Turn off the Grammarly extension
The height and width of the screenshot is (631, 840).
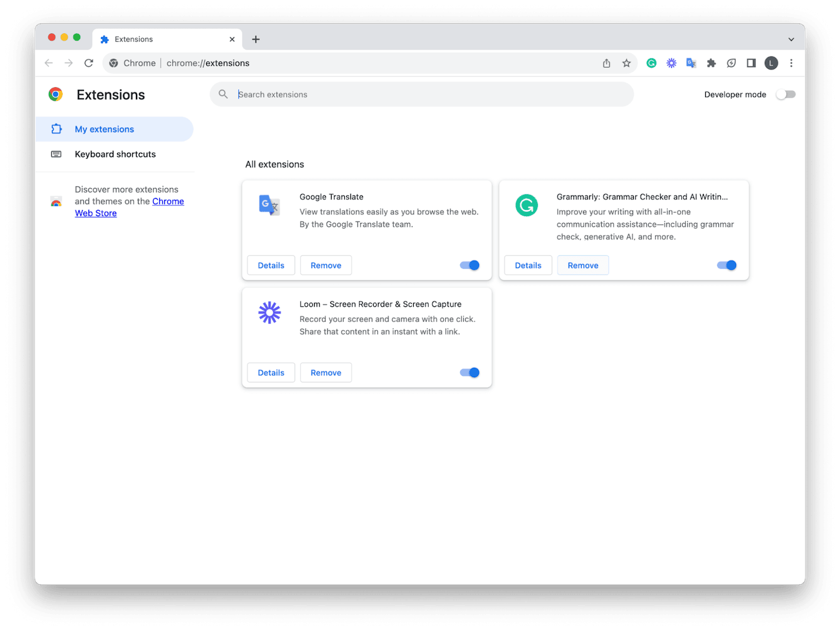coord(727,265)
